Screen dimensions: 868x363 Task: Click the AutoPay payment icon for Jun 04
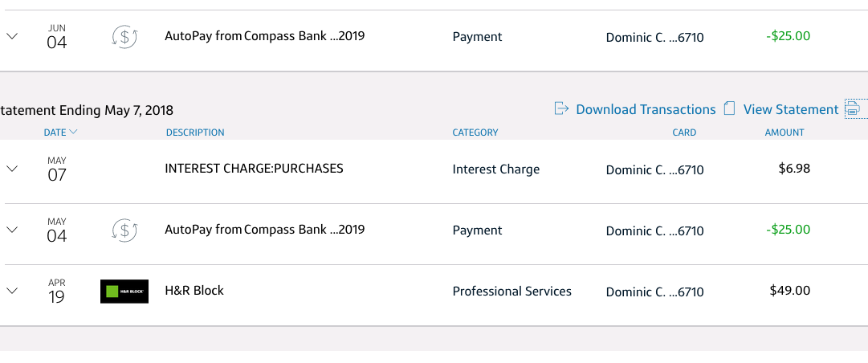(124, 37)
